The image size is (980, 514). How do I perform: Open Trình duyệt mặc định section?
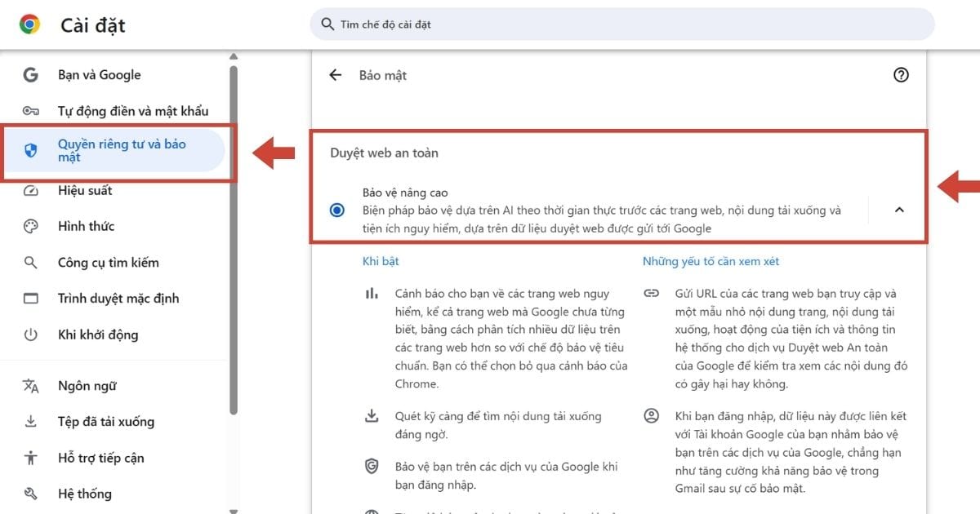click(118, 299)
